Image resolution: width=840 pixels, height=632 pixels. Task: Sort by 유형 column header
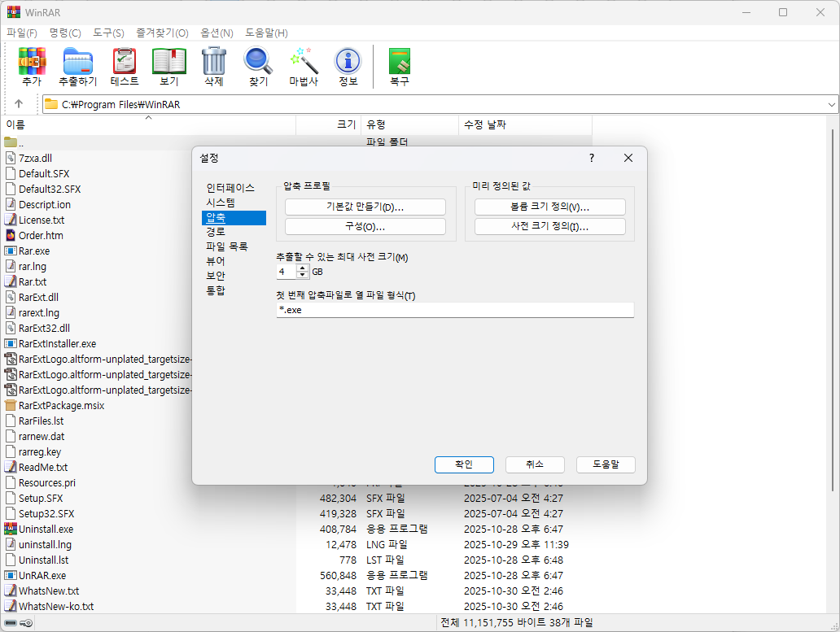(409, 124)
